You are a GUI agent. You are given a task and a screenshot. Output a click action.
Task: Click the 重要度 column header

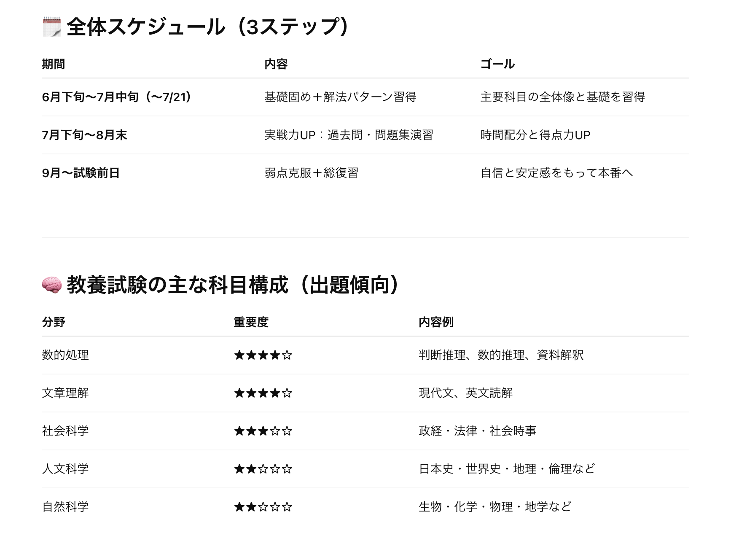point(251,322)
